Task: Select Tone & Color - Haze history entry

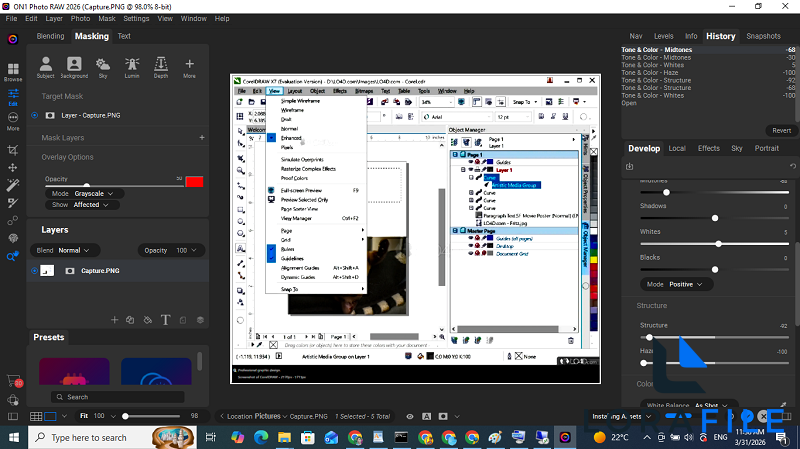Action: click(708, 72)
